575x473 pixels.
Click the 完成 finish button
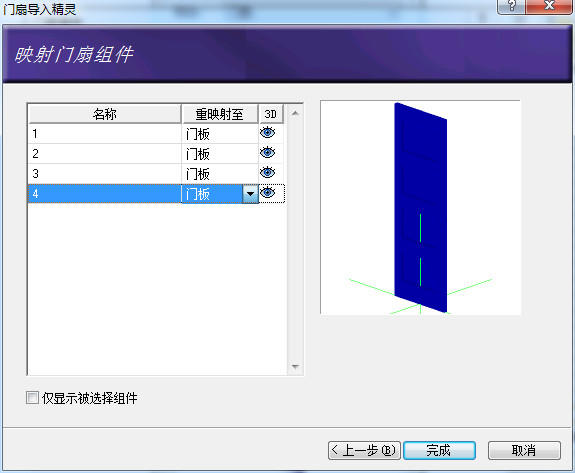(x=439, y=450)
